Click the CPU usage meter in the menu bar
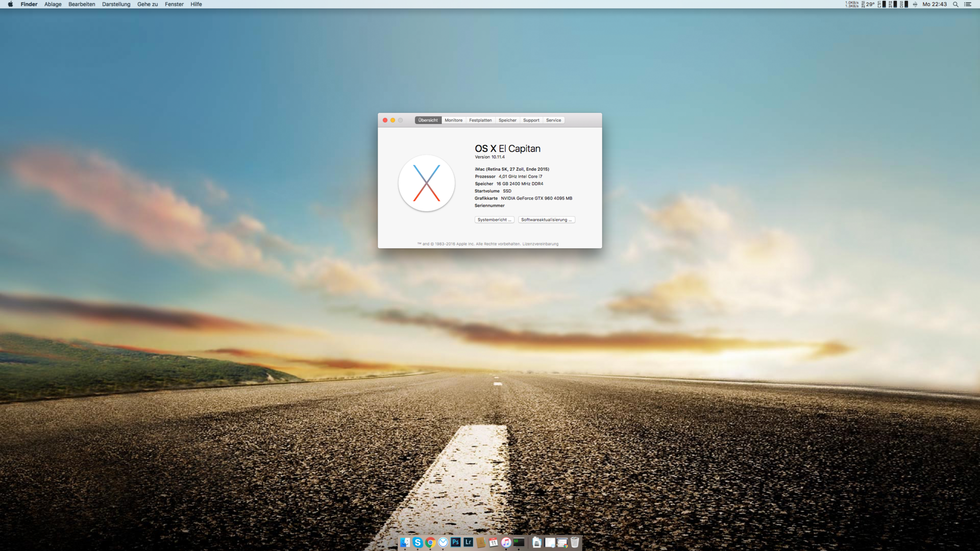Image resolution: width=980 pixels, height=551 pixels. click(882, 4)
